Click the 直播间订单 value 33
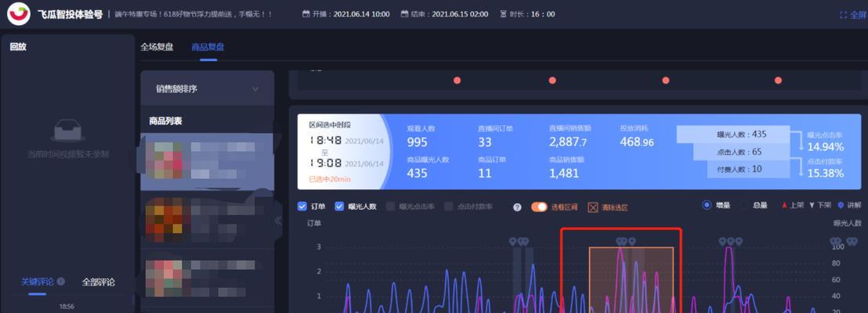Screen dimensions: 868x313 485,142
